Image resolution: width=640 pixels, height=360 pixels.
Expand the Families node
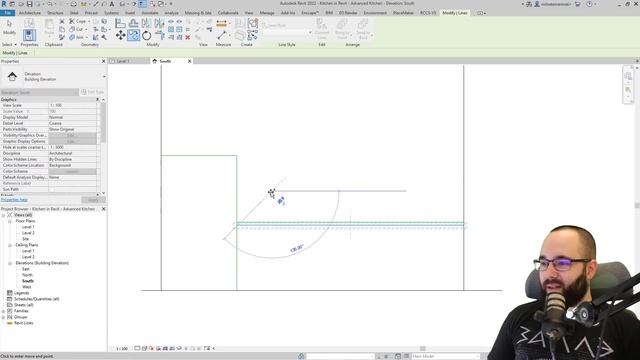coord(4,311)
